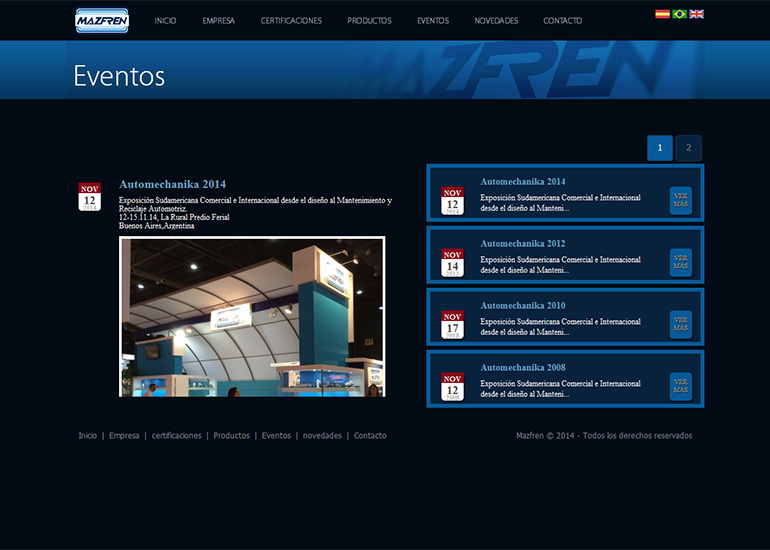This screenshot has width=770, height=550.
Task: Click calendar icon in Automechanika 2014 sidebar card
Action: [452, 201]
